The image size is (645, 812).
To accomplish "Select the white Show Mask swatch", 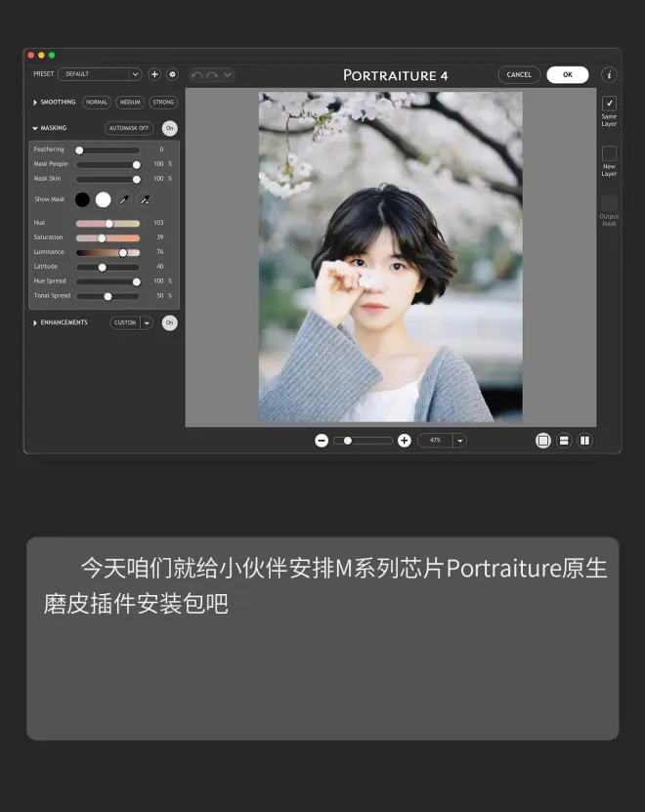I will click(x=103, y=199).
